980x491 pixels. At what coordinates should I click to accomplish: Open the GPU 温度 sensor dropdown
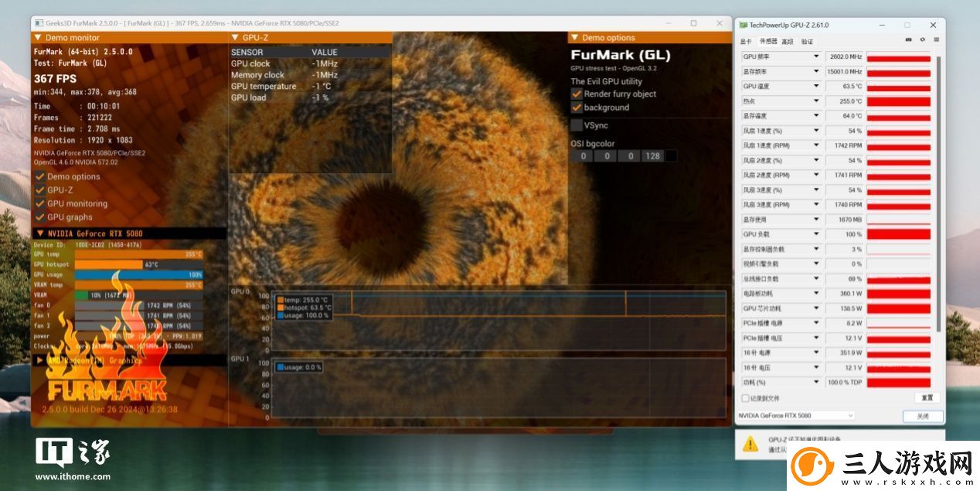816,86
